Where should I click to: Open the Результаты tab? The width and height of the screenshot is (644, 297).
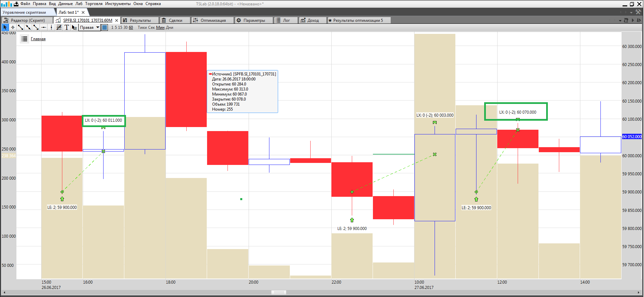coord(140,20)
